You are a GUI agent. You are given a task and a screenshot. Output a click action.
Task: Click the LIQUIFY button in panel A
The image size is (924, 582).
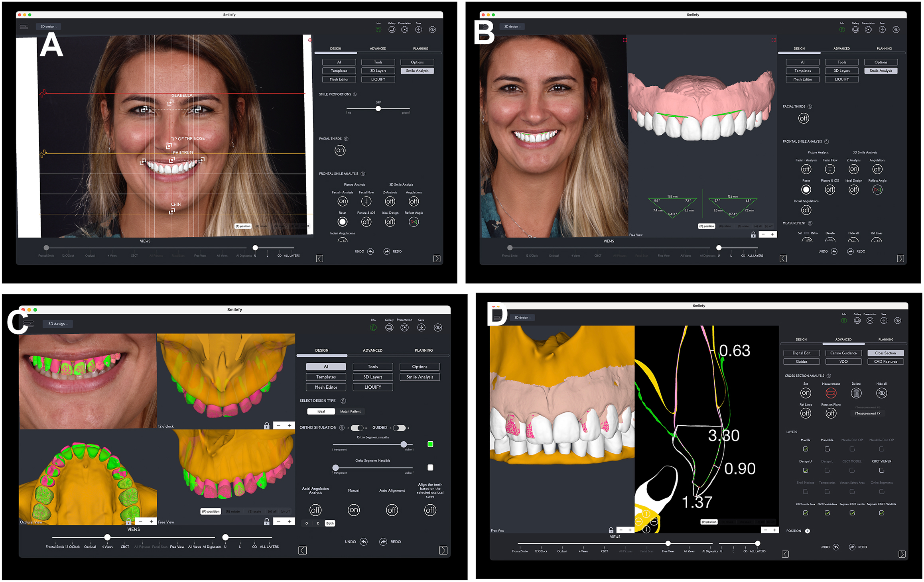(x=378, y=79)
